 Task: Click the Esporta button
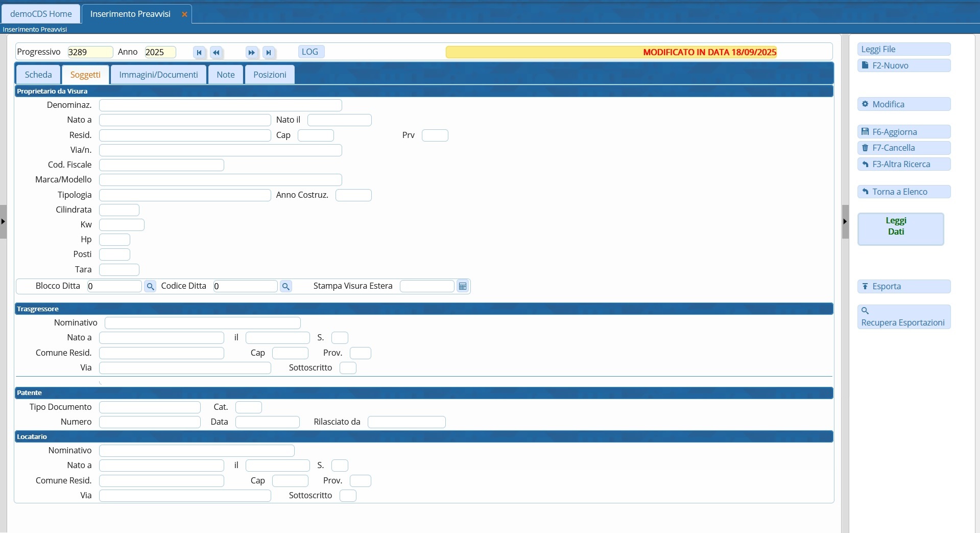tap(904, 286)
